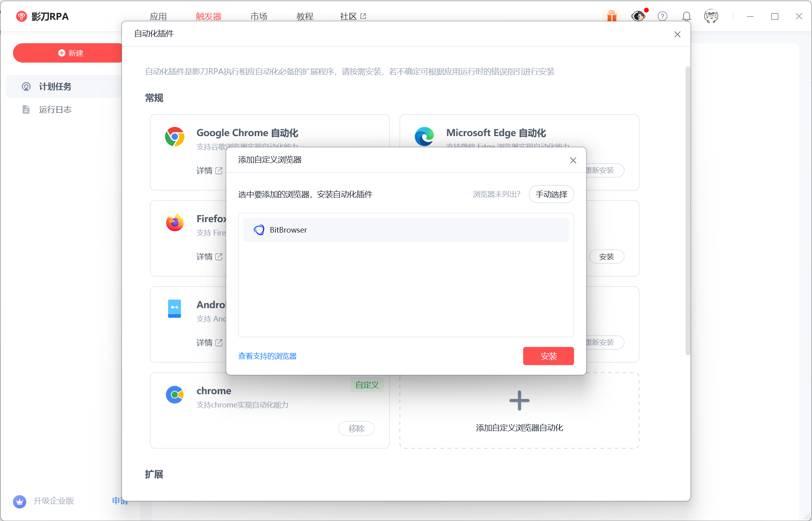Click the gift box icon in top bar

tap(612, 16)
